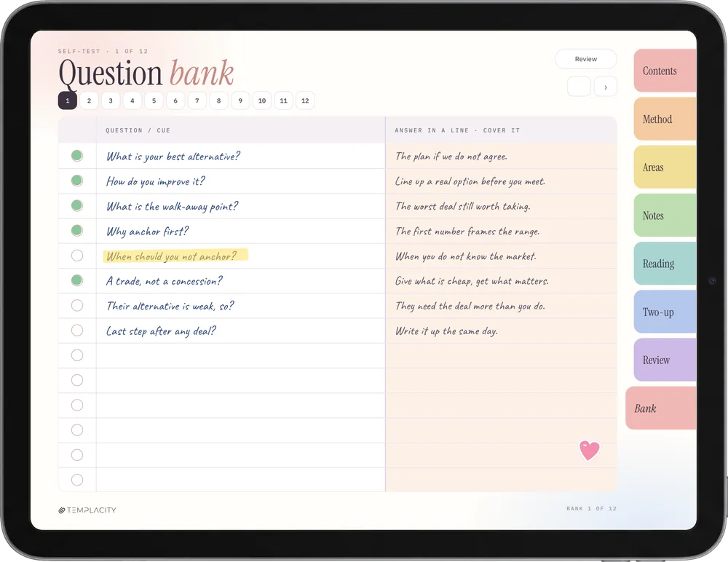Click the 'QUESTION / CUE' column header

(138, 130)
